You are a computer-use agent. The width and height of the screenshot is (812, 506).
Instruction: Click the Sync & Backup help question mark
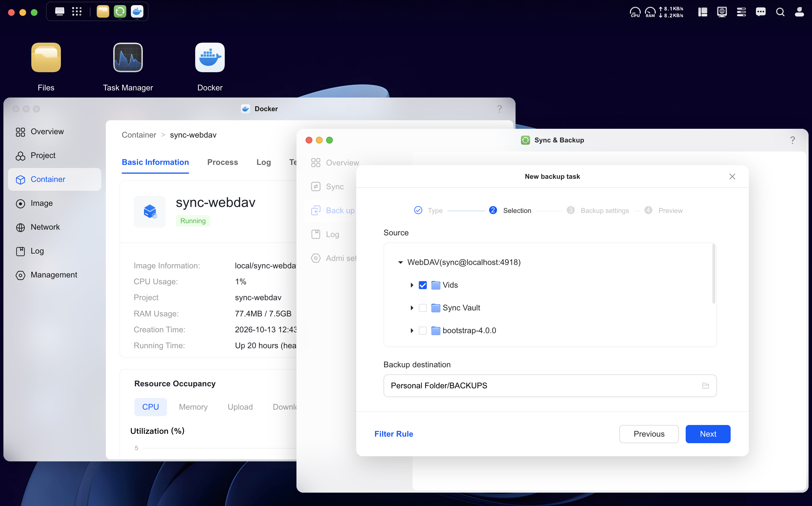792,140
